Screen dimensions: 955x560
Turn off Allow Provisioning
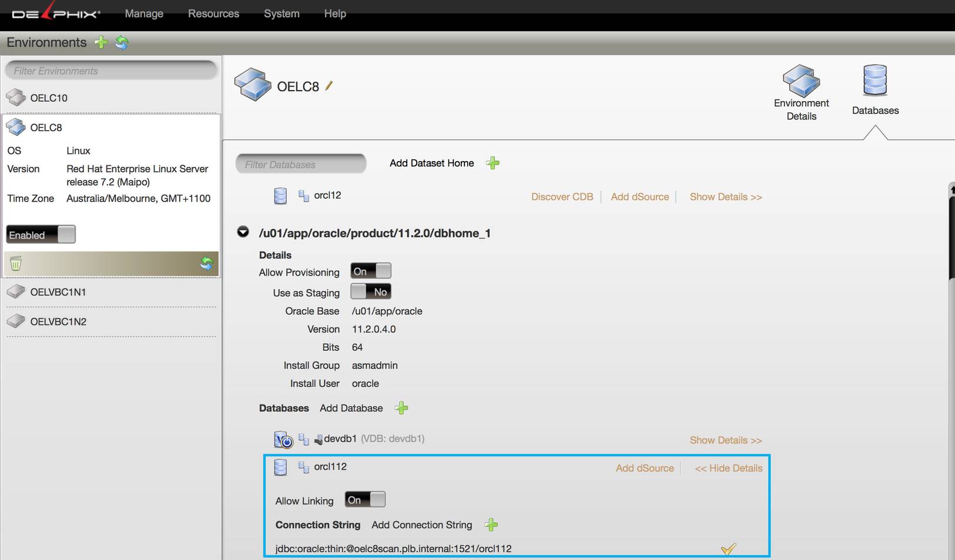click(371, 271)
